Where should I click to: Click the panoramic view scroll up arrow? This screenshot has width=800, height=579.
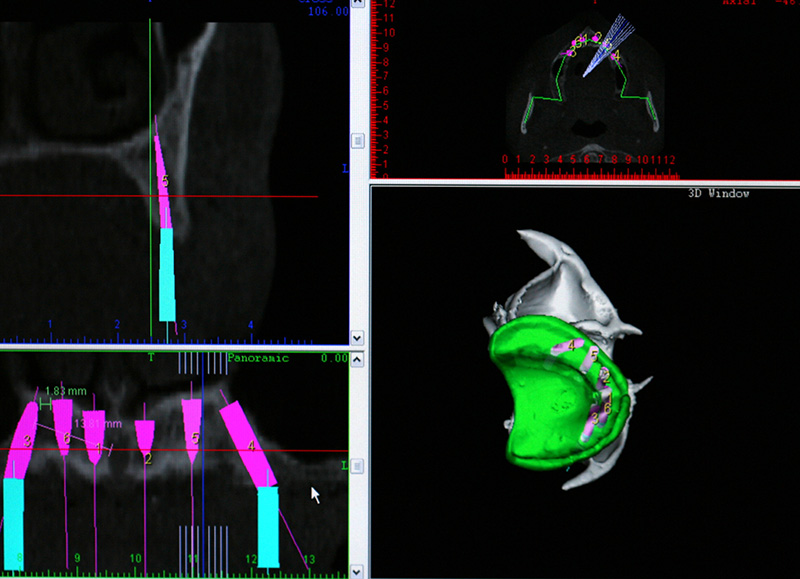[x=357, y=358]
